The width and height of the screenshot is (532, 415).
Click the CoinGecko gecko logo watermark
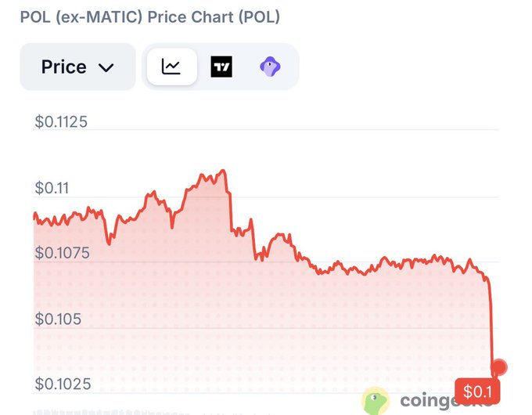(375, 401)
